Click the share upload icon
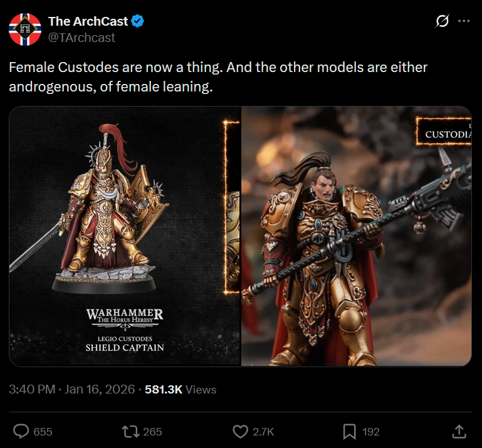 459,432
